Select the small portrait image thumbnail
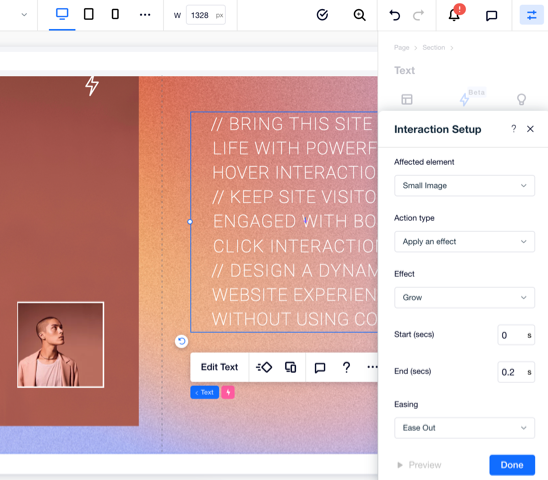The image size is (548, 480). click(x=60, y=345)
